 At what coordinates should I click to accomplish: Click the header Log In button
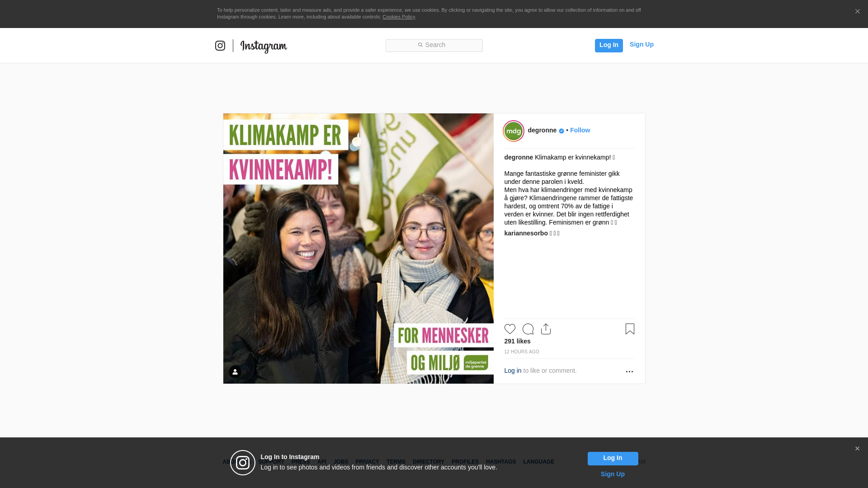point(609,45)
